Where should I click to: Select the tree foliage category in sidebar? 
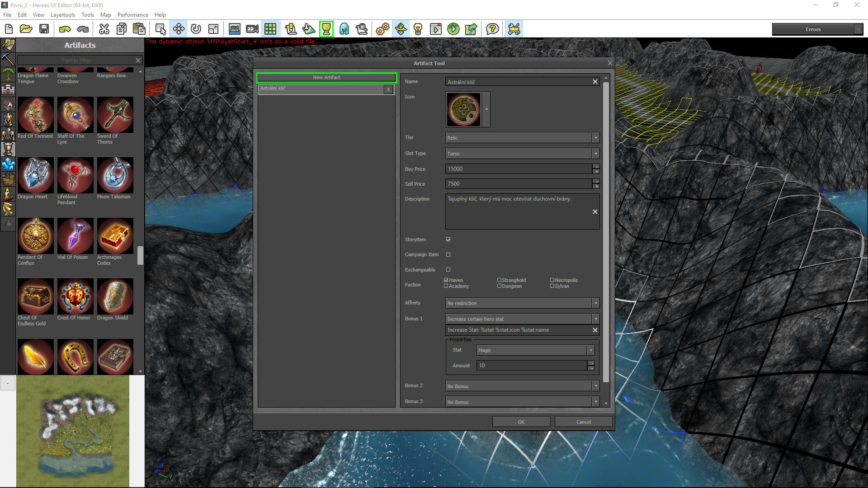pyautogui.click(x=8, y=74)
